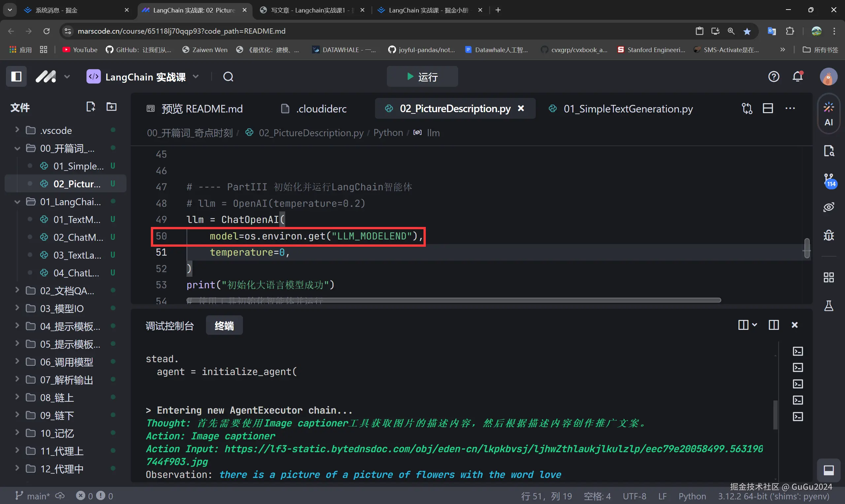Click the search magnifier in the header
The height and width of the screenshot is (504, 845).
[228, 77]
